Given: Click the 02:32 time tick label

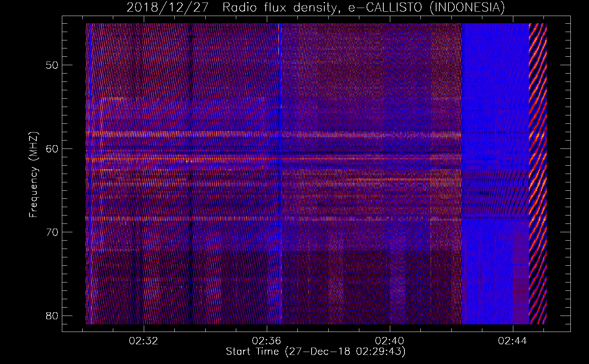Looking at the screenshot, I should [x=144, y=341].
